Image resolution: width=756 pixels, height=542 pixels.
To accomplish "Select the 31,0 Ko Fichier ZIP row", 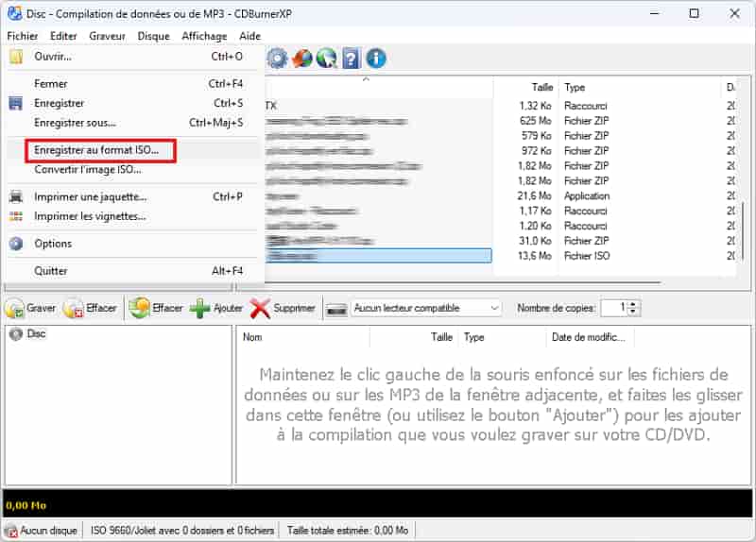I will [x=499, y=241].
